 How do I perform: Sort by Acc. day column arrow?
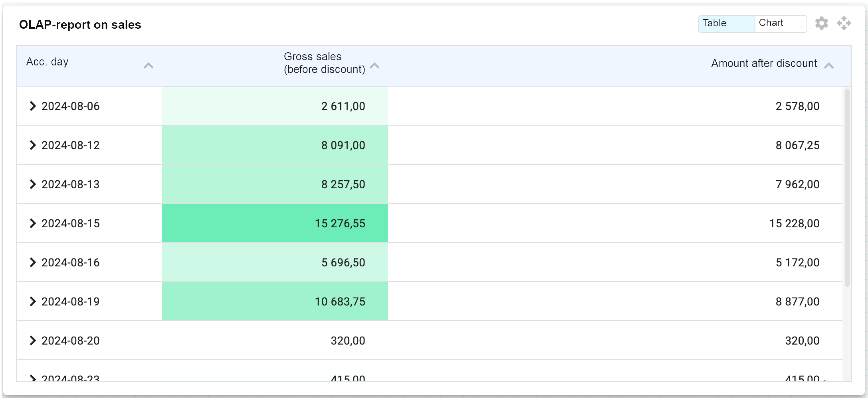click(x=149, y=66)
